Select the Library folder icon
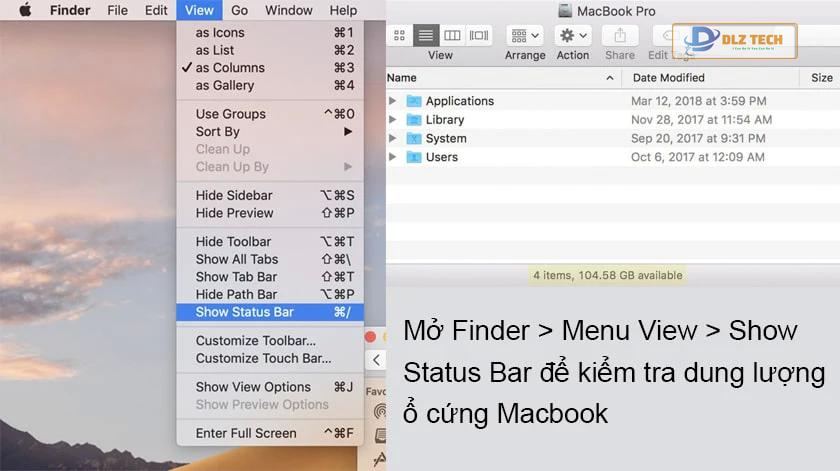 pos(414,119)
